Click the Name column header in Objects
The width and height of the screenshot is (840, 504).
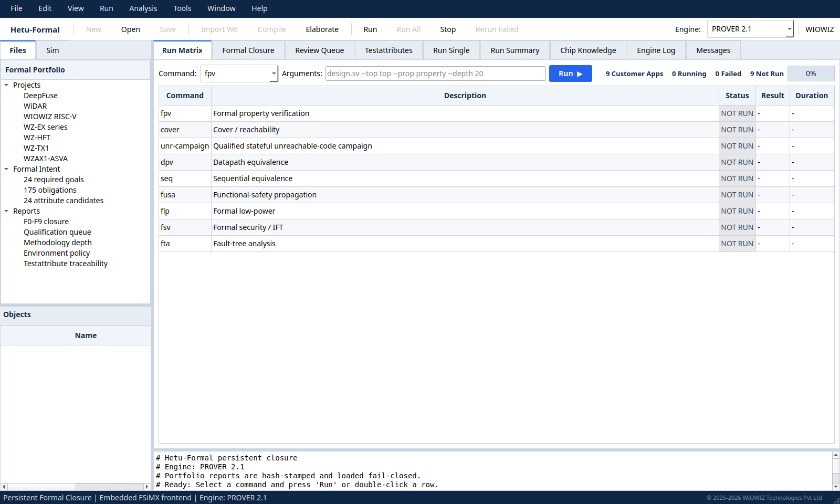tap(86, 335)
